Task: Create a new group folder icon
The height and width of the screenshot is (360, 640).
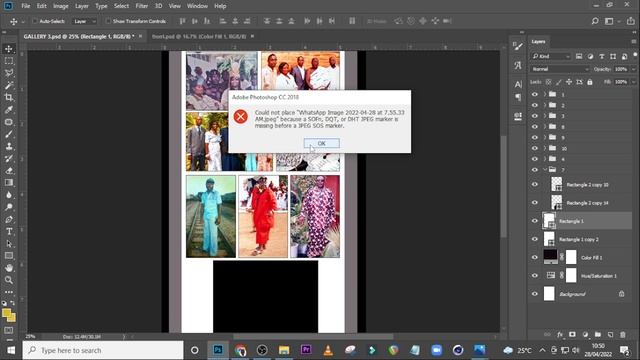Action: point(598,334)
